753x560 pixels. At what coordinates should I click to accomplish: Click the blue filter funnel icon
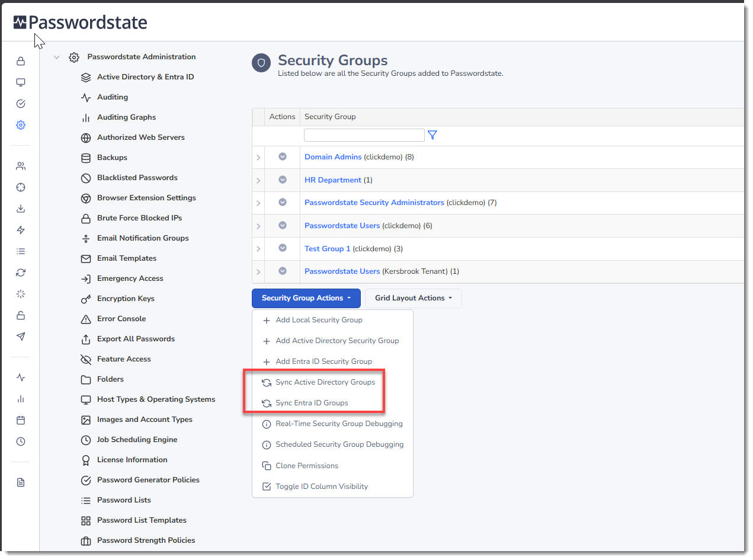click(432, 135)
